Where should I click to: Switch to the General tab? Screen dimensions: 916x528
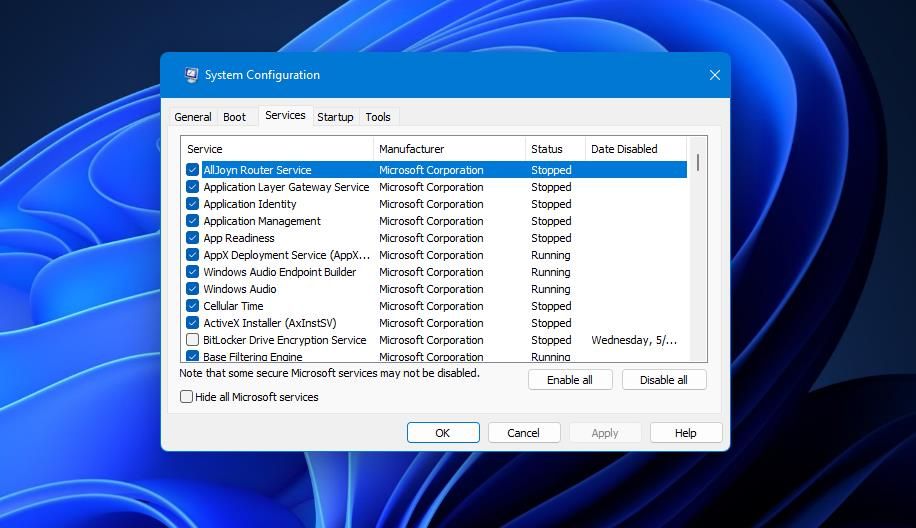[193, 117]
